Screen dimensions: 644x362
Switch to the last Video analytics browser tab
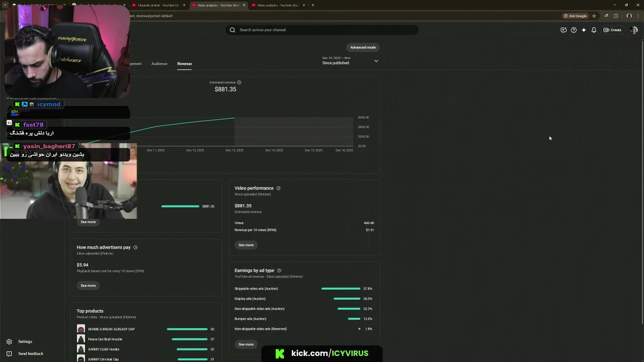278,5
